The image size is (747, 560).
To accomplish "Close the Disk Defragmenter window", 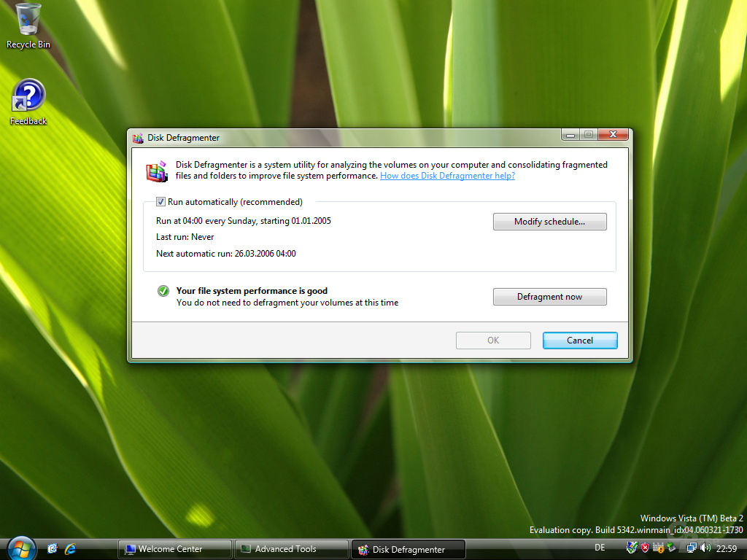I will [614, 134].
